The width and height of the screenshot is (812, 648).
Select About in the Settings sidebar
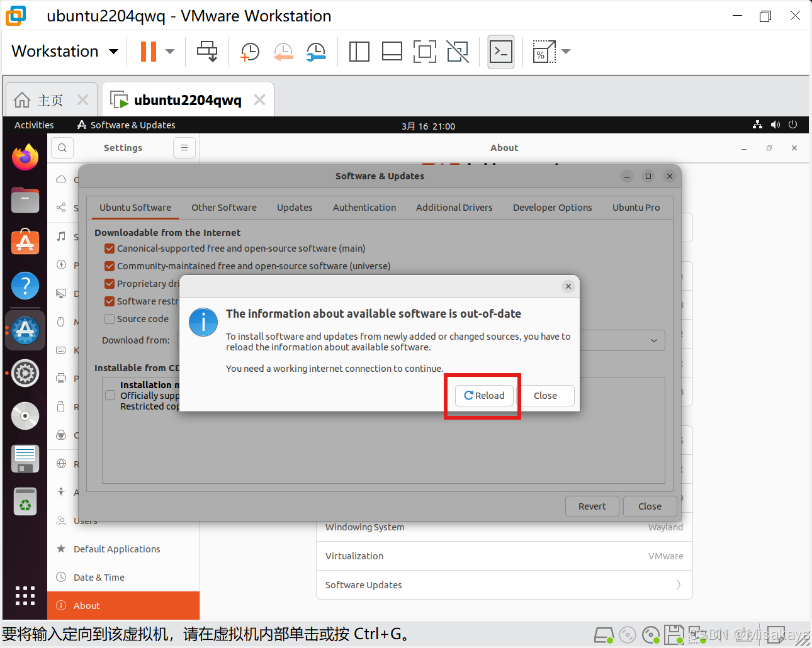tap(123, 606)
